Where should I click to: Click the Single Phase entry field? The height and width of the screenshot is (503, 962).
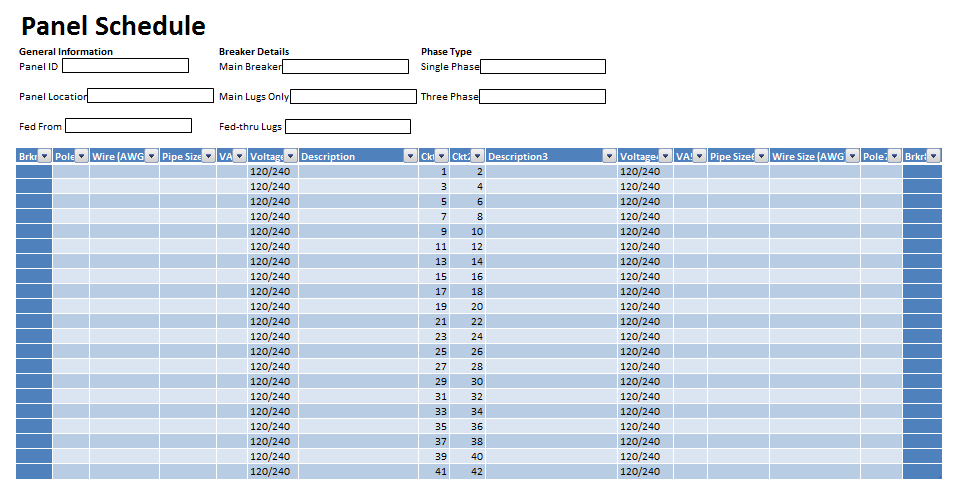click(543, 66)
